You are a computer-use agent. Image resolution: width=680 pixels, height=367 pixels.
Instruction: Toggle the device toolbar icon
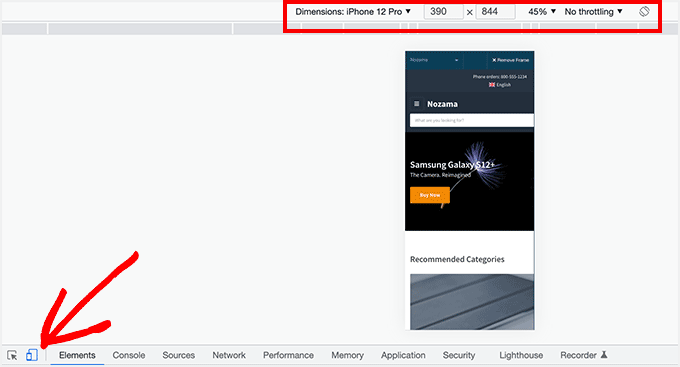coord(32,355)
